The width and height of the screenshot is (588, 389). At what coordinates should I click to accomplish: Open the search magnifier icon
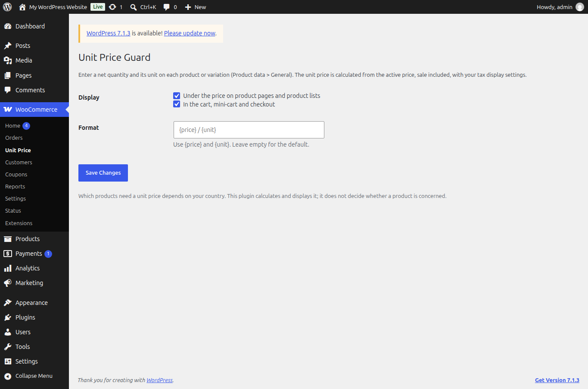(134, 7)
